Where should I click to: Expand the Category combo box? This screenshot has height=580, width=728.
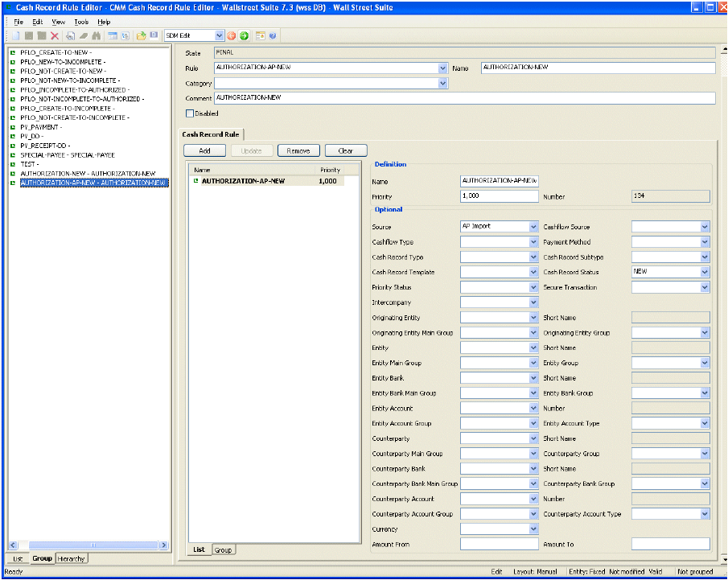coord(442,84)
